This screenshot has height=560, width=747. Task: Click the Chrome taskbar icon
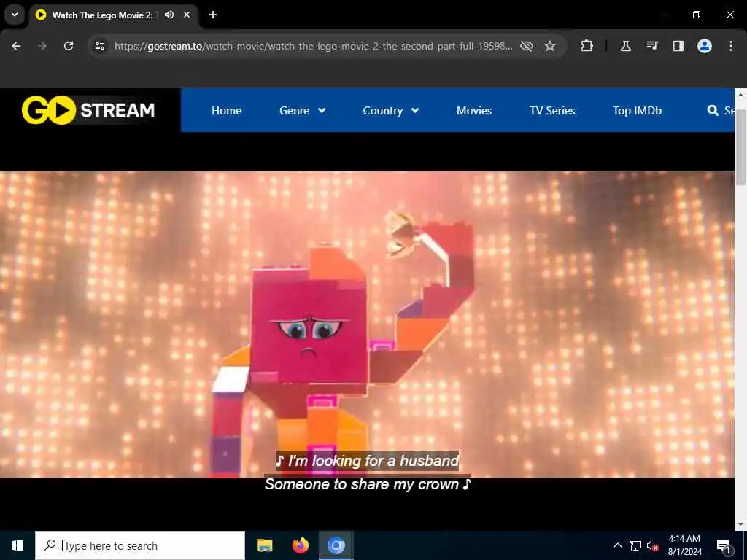(336, 545)
